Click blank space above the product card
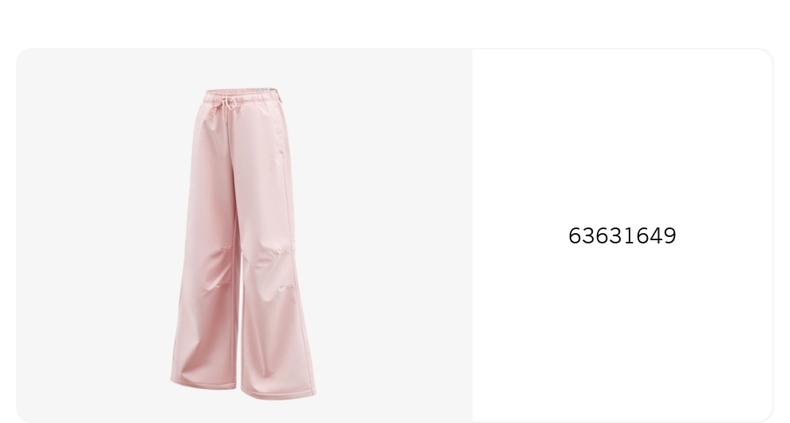 (x=395, y=23)
